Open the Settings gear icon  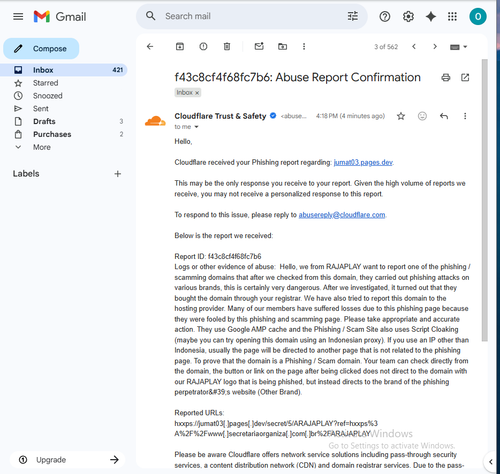[x=408, y=16]
